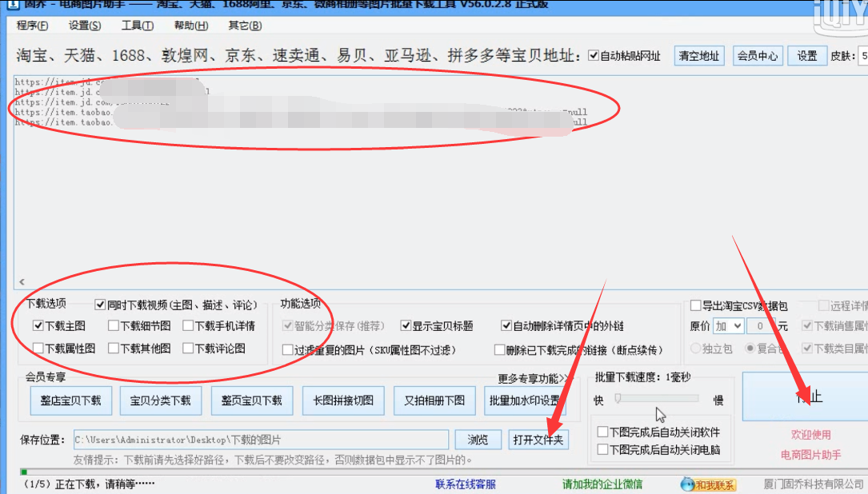
Task: Open the 程序(F) menu
Action: point(32,26)
